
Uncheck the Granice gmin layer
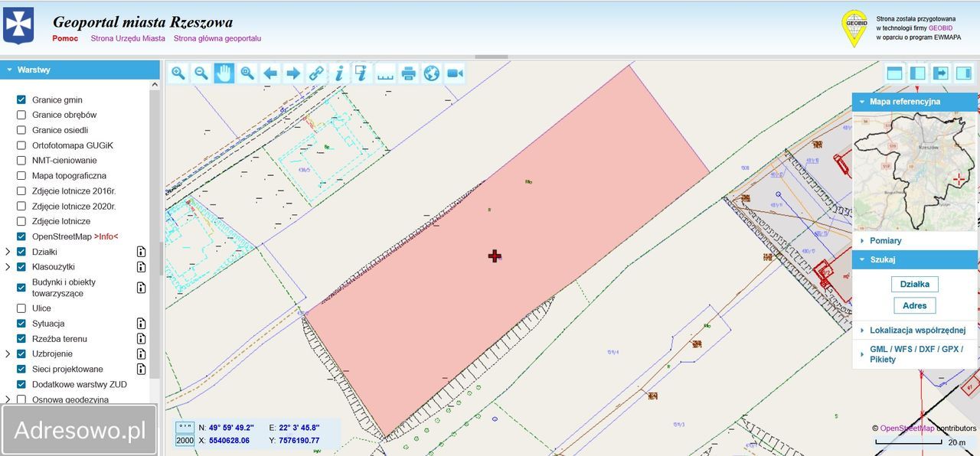coord(21,100)
